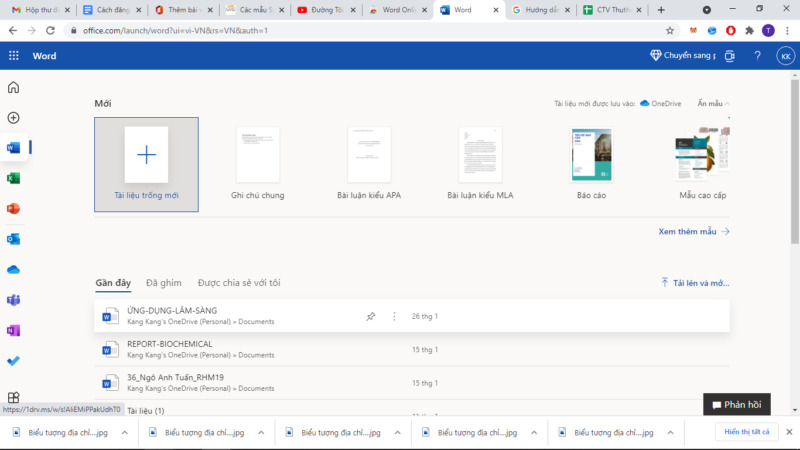The image size is (800, 450).
Task: Pin the ỨNG-DỤNG-LÂM-SÀNG document
Action: tap(371, 316)
